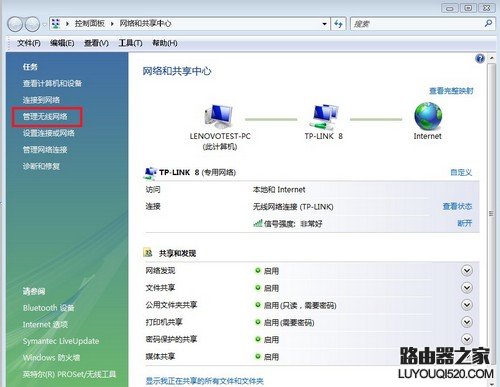This screenshot has height=387, width=500.
Task: Click the green status dot for 打印机共享
Action: 258,322
